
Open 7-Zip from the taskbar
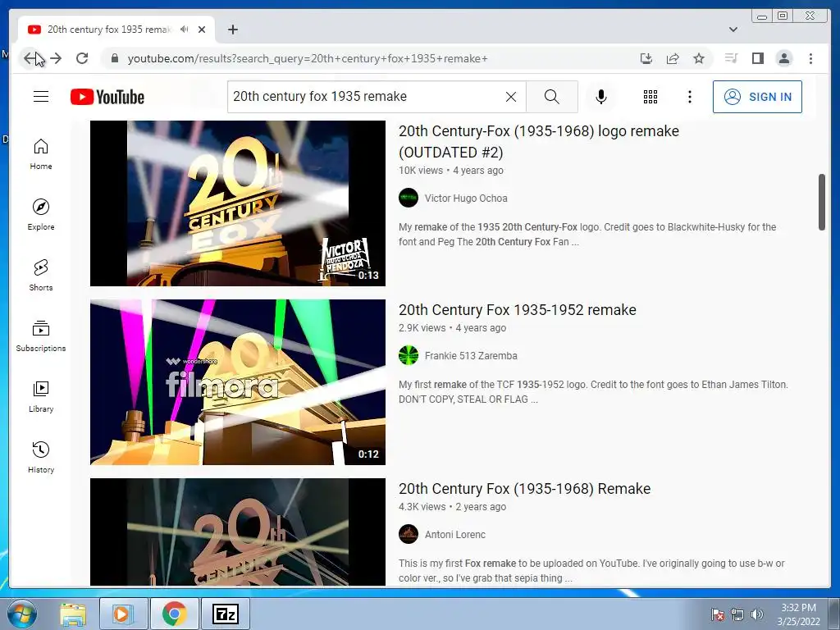pos(226,614)
